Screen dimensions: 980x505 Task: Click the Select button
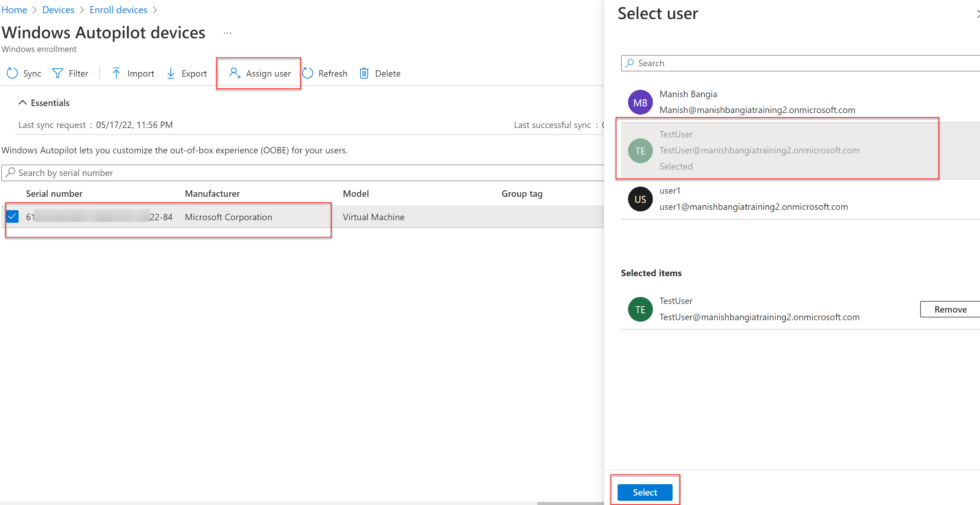click(645, 492)
